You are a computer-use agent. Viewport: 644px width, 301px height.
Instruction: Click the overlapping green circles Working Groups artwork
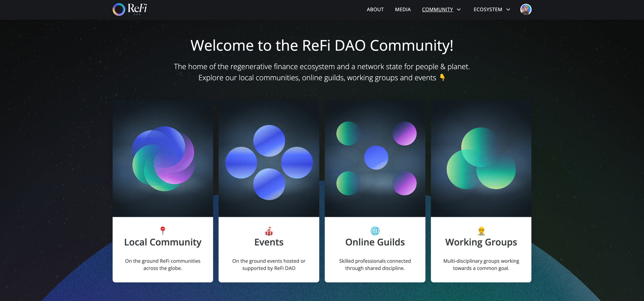[x=481, y=159]
